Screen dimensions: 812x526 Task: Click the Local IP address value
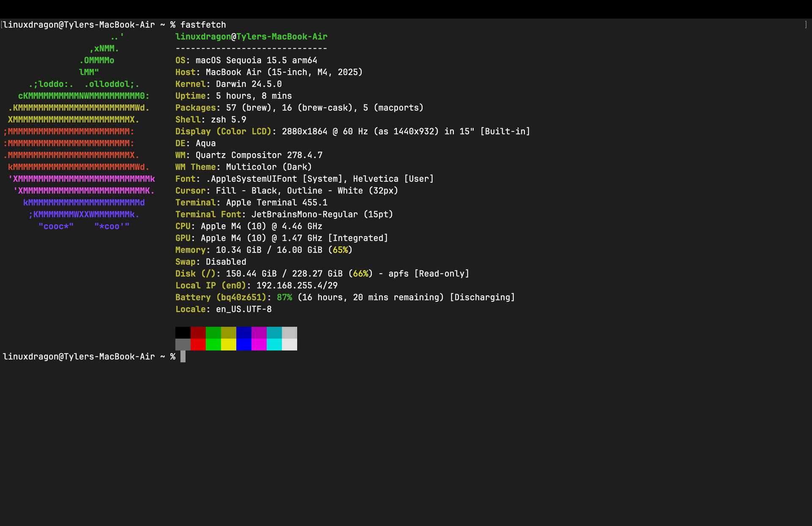[x=297, y=285]
